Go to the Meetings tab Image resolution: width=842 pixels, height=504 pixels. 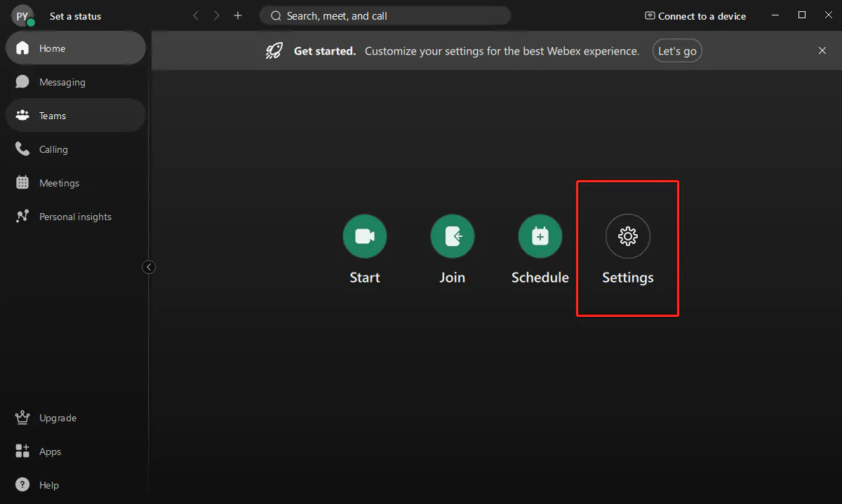click(59, 183)
